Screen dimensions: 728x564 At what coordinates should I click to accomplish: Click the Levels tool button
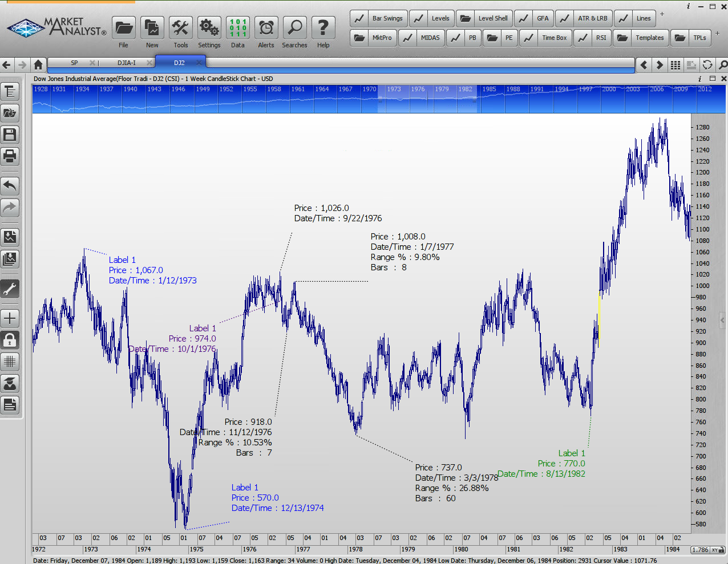point(432,18)
